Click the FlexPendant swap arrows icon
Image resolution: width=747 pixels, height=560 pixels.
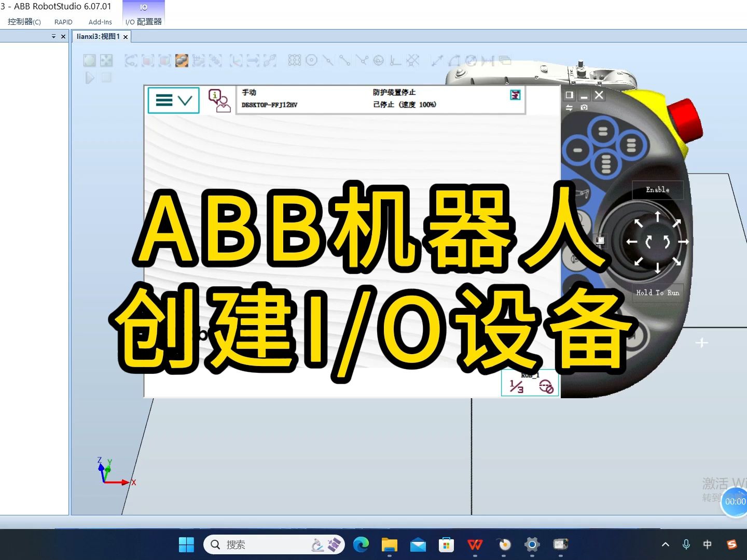569,107
